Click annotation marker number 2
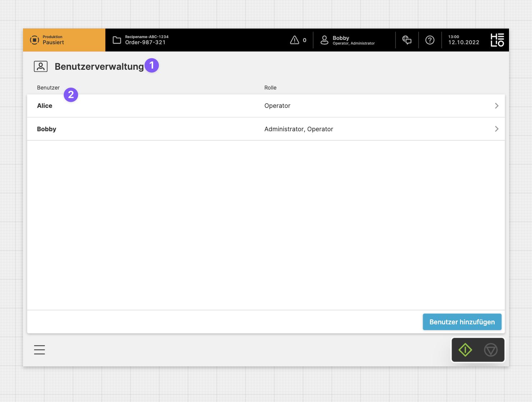Screen dimensions: 532x402 71,95
